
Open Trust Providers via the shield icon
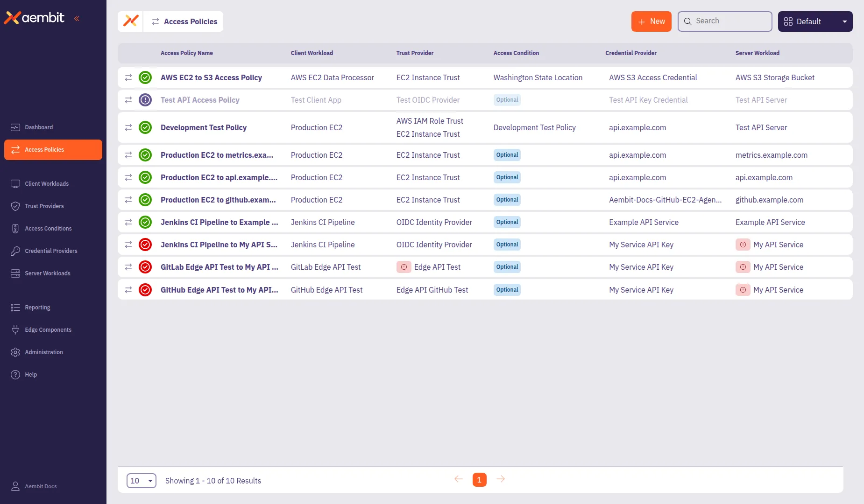[x=15, y=206]
